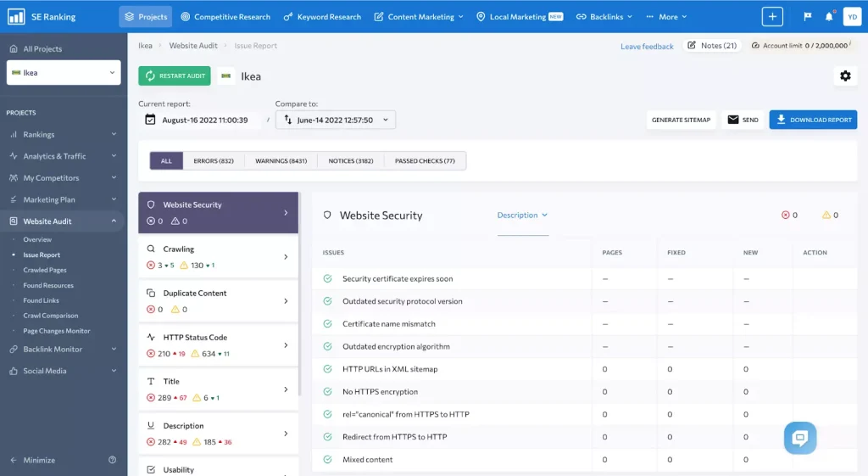Click the Description category underline icon
Viewport: 868px width, 476px height.
(x=151, y=426)
